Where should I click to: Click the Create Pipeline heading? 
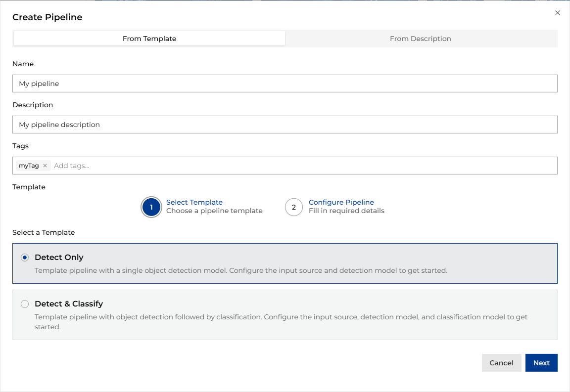click(47, 17)
